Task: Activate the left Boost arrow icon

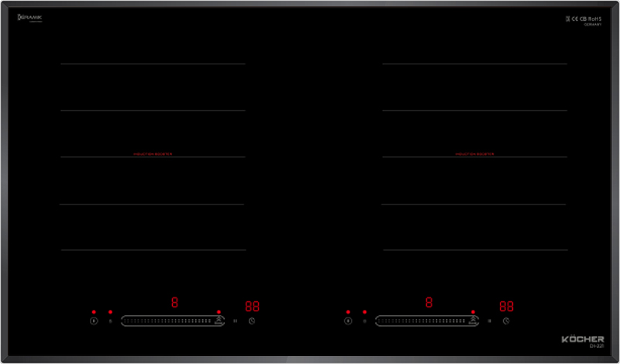Action: point(219,320)
